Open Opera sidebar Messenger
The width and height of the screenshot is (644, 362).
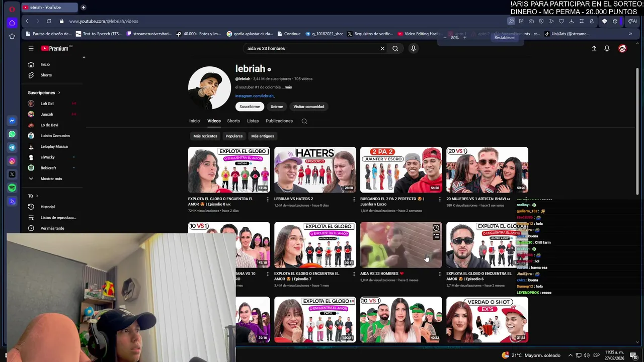[x=12, y=121]
